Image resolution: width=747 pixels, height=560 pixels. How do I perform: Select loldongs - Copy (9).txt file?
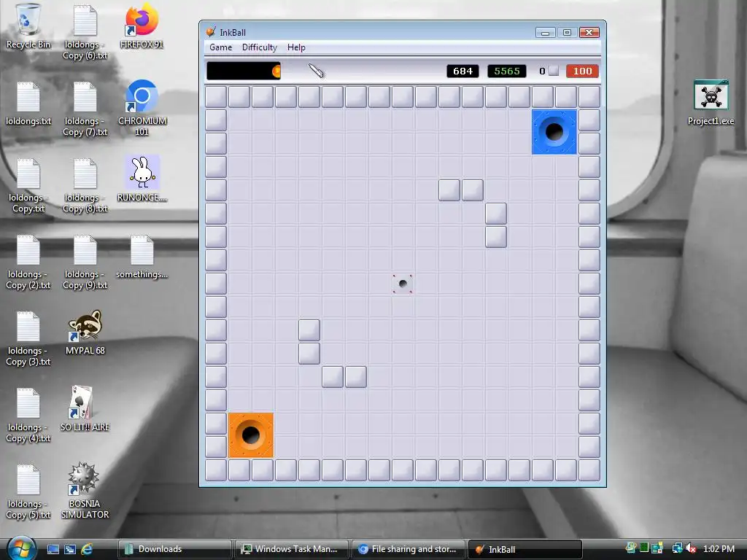[85, 262]
